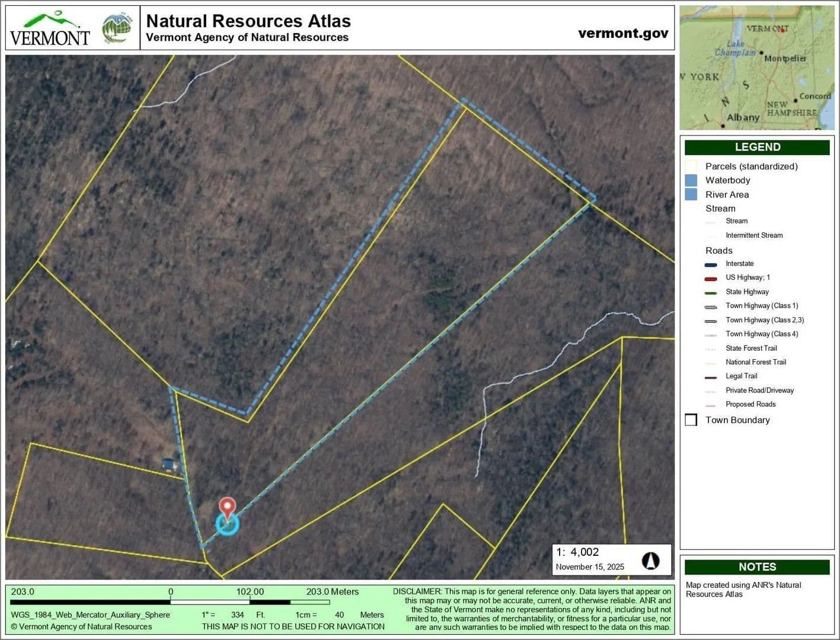Click the red location pin on the map
The image size is (840, 640).
227,507
